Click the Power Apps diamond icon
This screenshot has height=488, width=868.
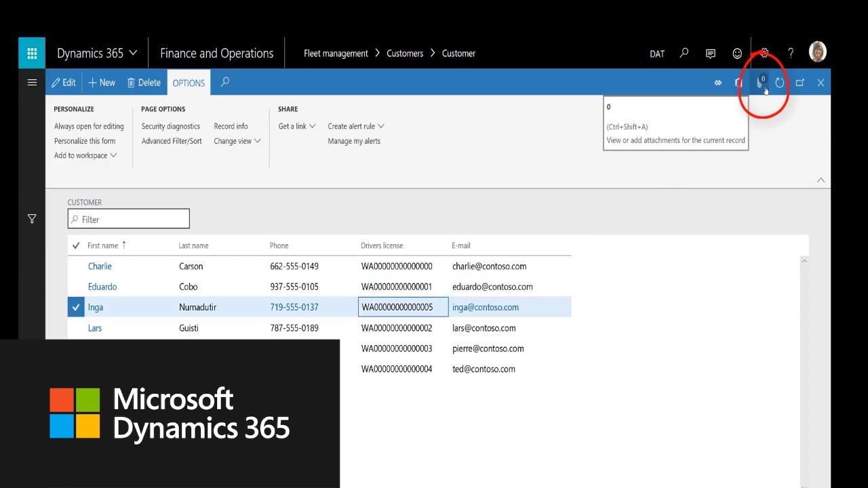[x=718, y=83]
